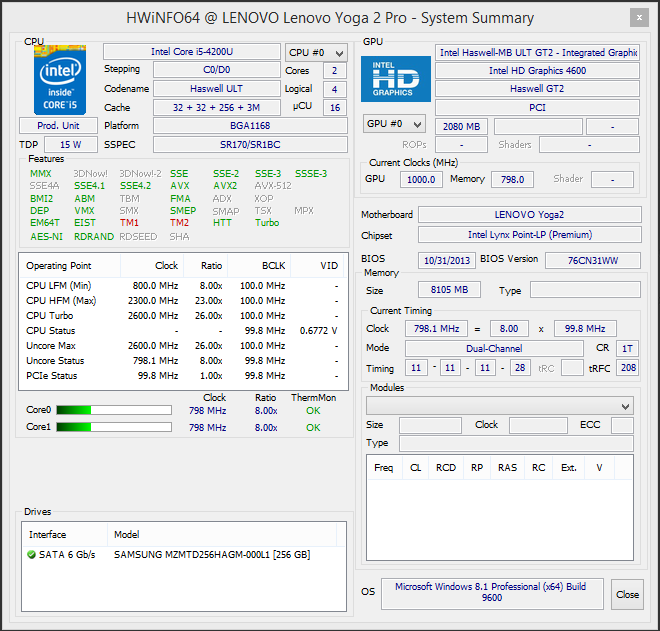660x631 pixels.
Task: Click the VID value 0.6772 V
Action: [x=318, y=330]
